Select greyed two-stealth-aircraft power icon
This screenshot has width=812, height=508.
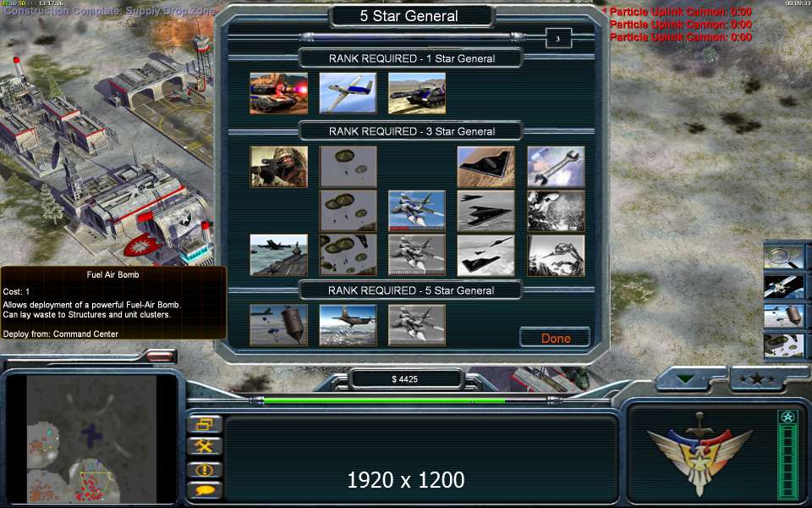[x=486, y=211]
